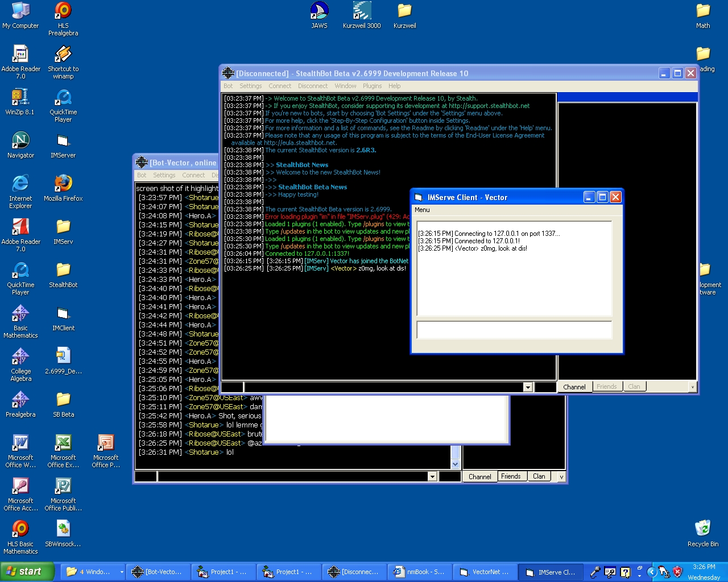The height and width of the screenshot is (582, 728).
Task: Open the IMServ folder
Action: (63, 231)
